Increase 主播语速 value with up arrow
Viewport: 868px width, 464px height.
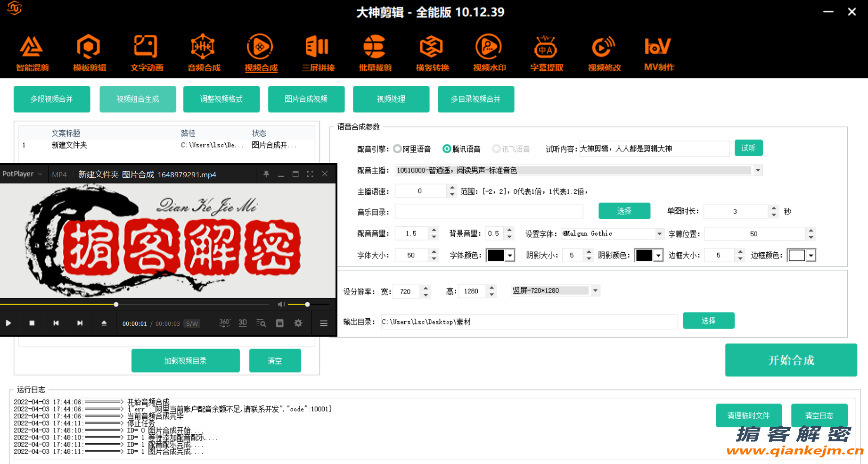(452, 188)
